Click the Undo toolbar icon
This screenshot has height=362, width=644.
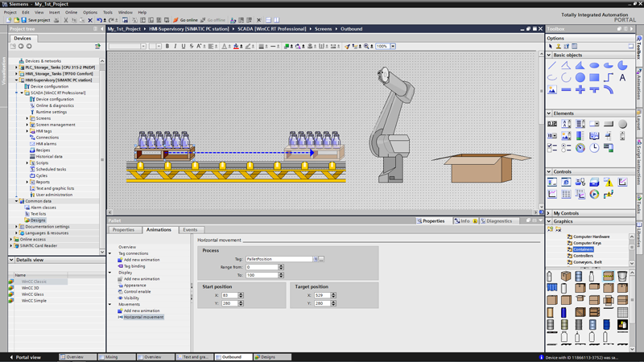tap(99, 19)
